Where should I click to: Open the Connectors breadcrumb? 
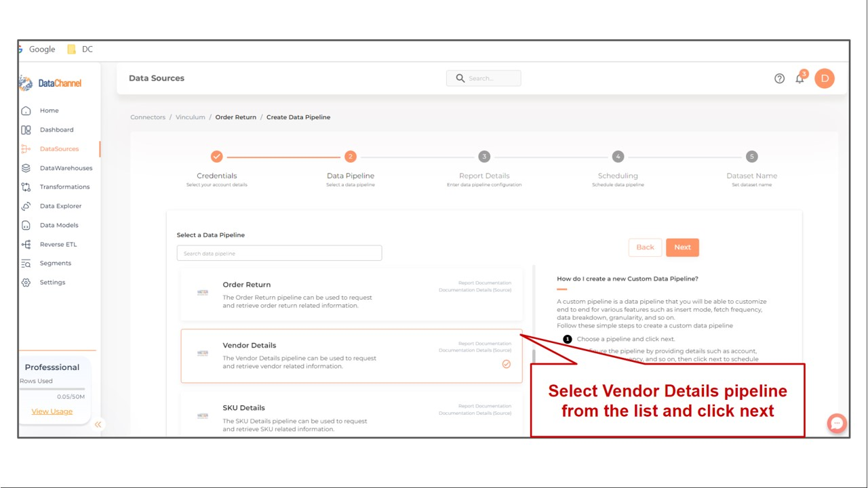point(148,117)
